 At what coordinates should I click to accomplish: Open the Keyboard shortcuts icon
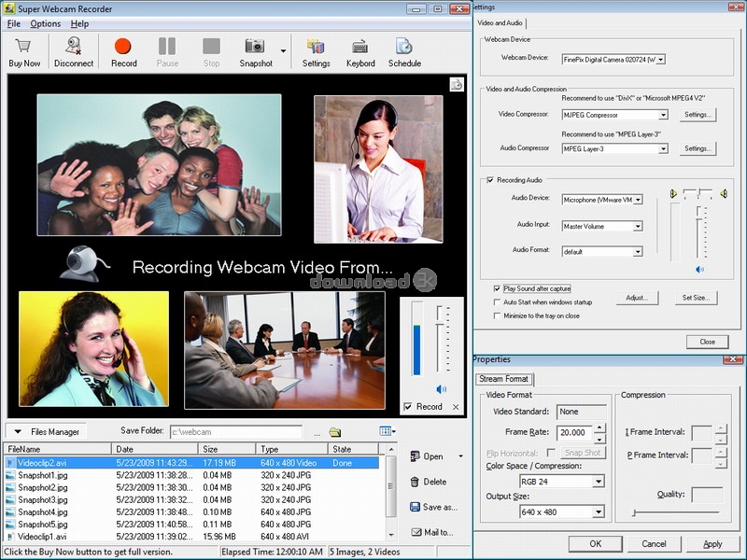(x=360, y=47)
